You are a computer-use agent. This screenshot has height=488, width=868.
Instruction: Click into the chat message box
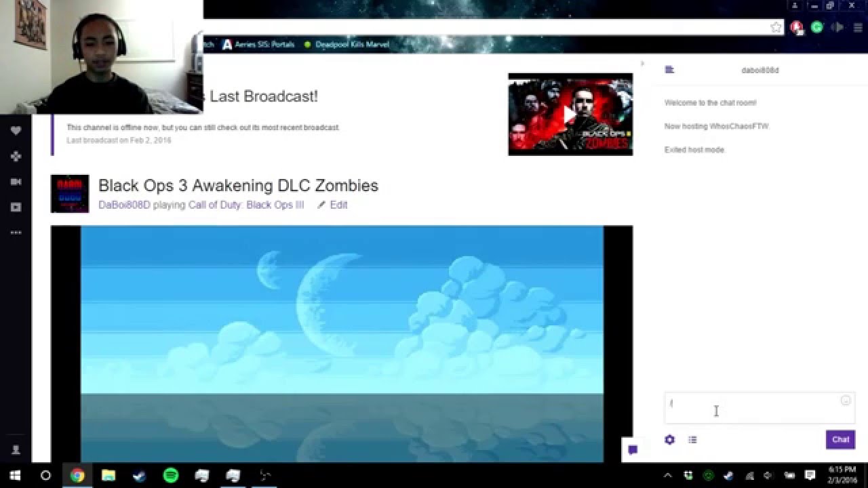(x=759, y=408)
